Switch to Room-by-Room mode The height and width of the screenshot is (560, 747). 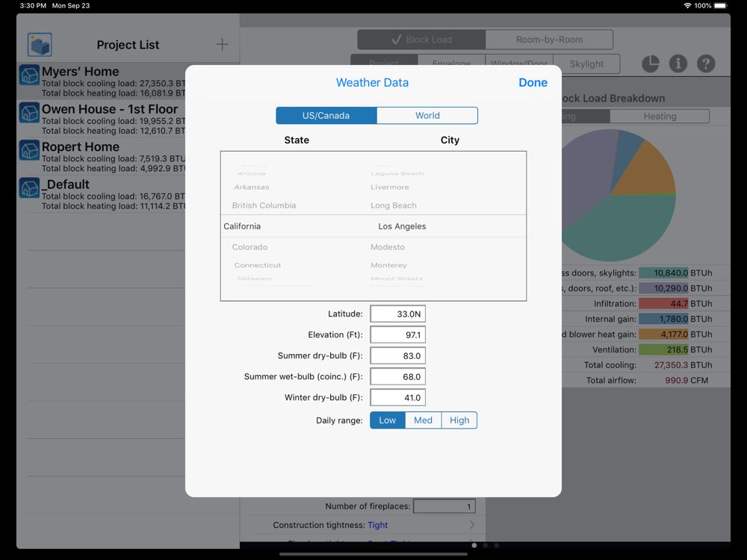pos(549,40)
